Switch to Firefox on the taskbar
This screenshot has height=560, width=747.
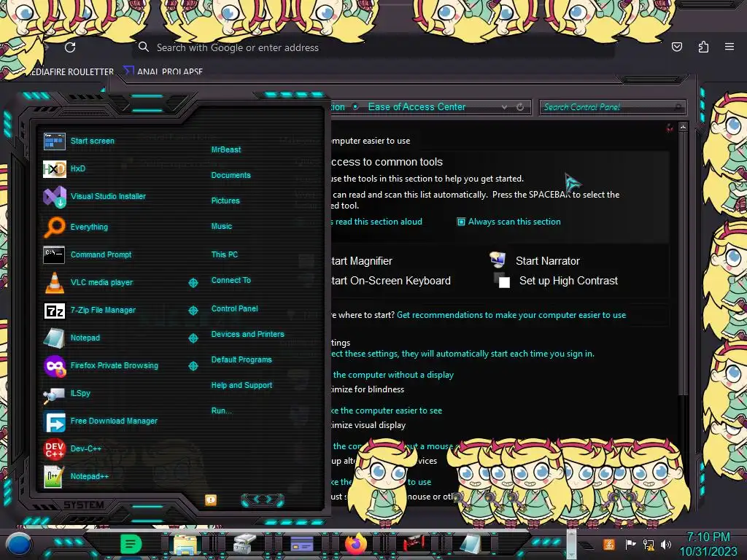(356, 544)
